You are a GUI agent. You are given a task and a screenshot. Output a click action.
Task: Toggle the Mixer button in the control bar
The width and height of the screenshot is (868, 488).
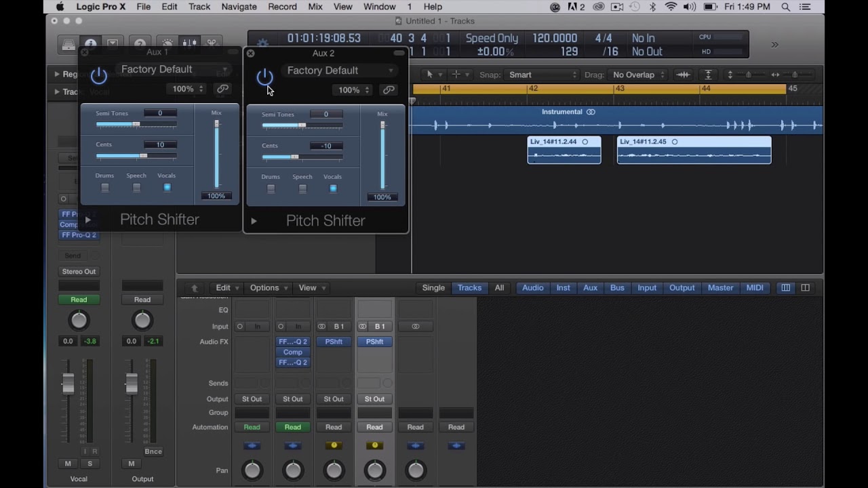pos(189,45)
